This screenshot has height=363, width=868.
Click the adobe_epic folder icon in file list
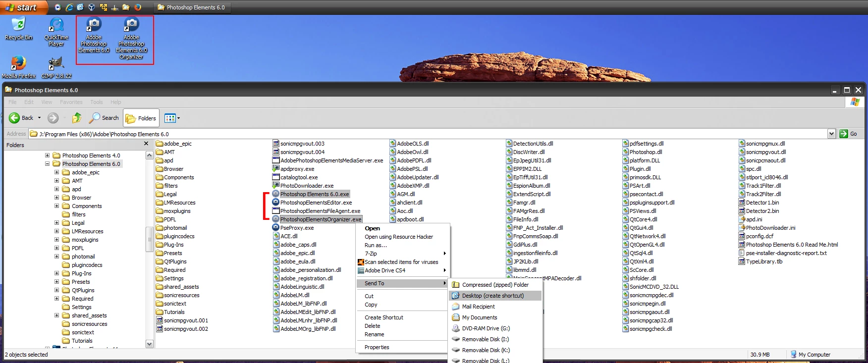pyautogui.click(x=160, y=144)
